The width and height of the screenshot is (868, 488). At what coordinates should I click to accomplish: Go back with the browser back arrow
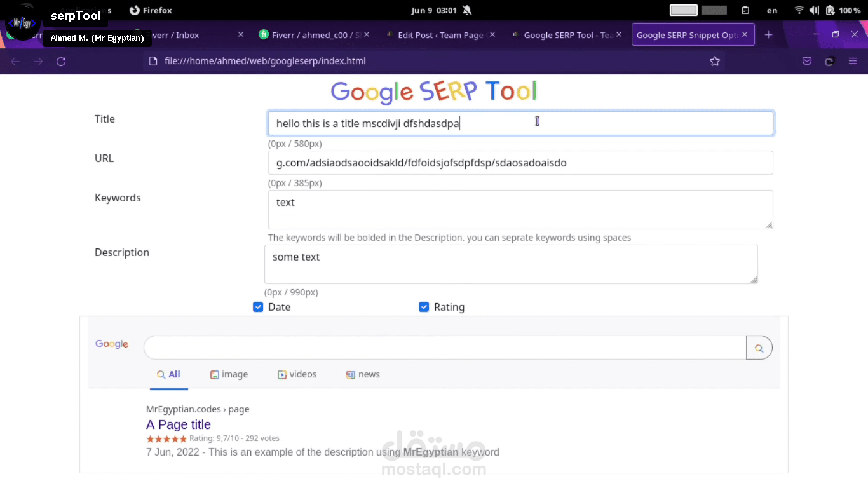(15, 61)
